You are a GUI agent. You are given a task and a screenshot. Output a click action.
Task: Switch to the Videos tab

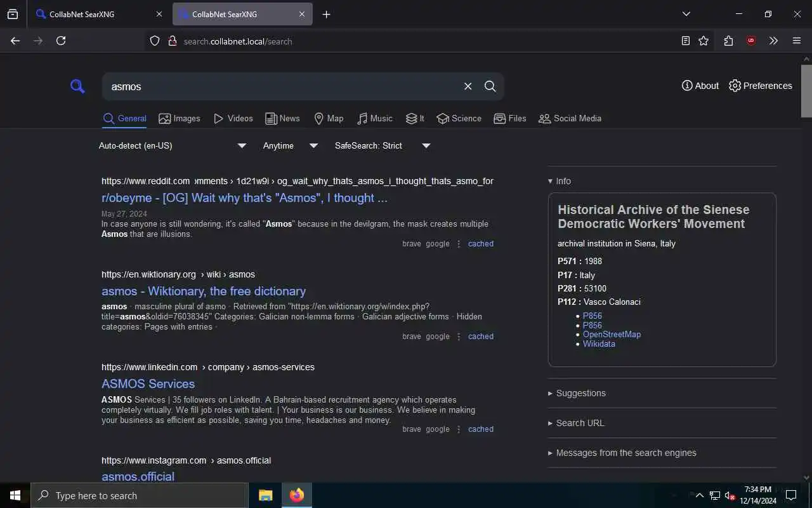[x=233, y=119]
